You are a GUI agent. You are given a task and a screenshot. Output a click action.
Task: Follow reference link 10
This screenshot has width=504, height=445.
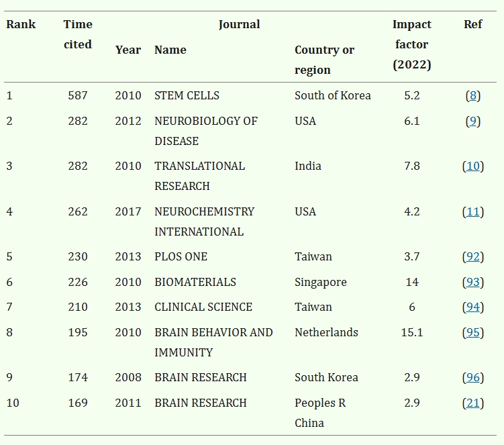[x=473, y=166]
